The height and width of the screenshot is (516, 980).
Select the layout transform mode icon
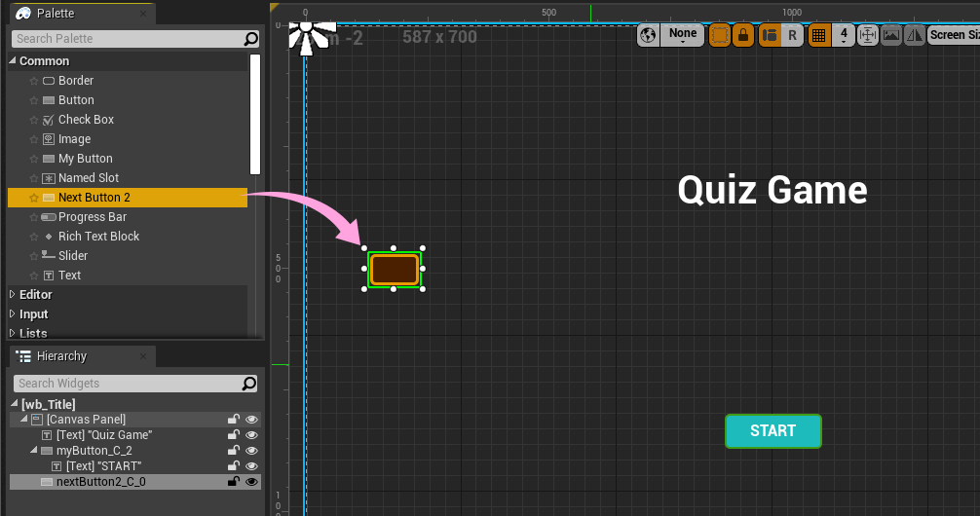[x=770, y=35]
